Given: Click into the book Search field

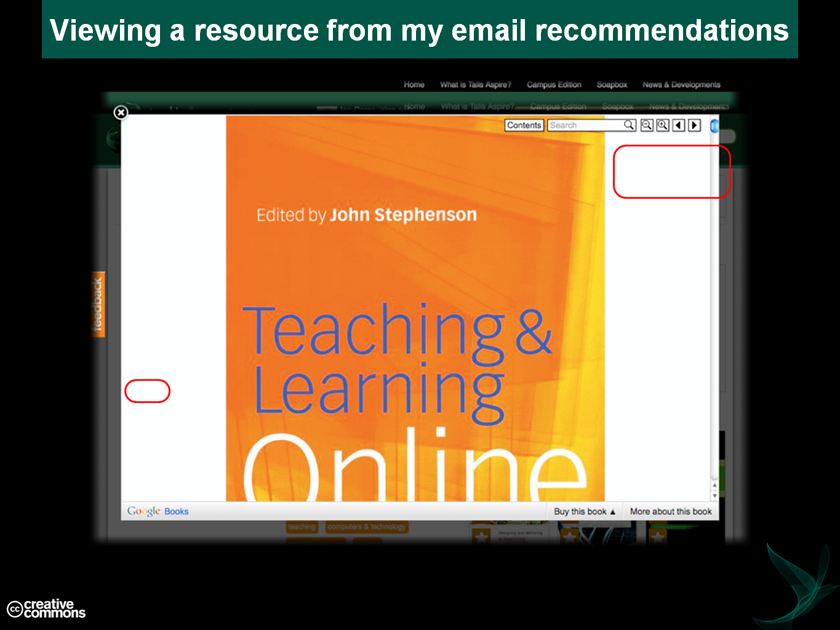Looking at the screenshot, I should click(585, 126).
